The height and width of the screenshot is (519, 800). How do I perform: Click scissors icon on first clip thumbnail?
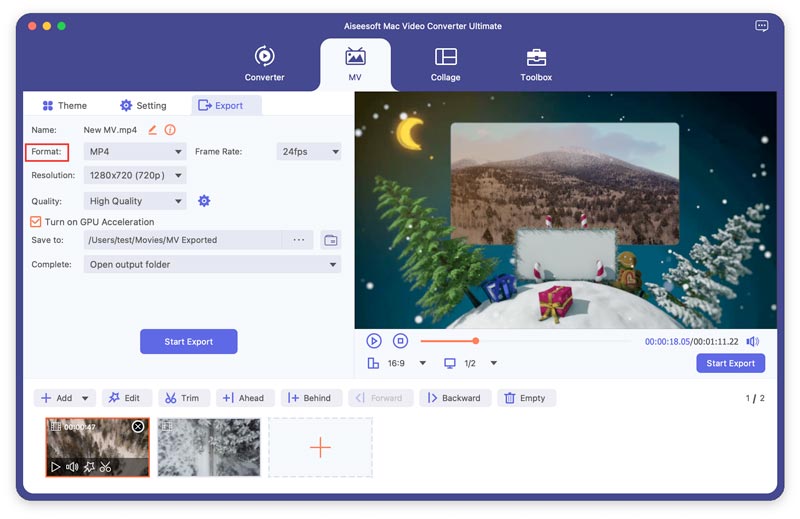click(105, 466)
